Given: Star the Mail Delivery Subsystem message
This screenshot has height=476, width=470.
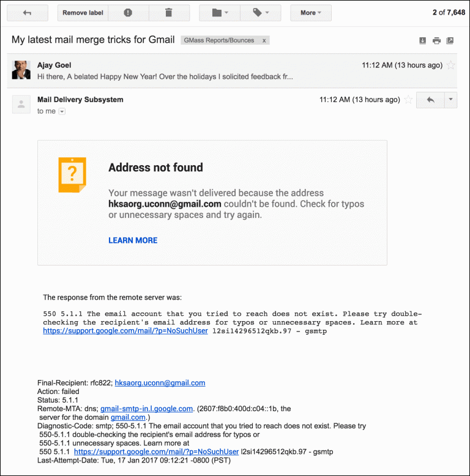Looking at the screenshot, I should 408,100.
